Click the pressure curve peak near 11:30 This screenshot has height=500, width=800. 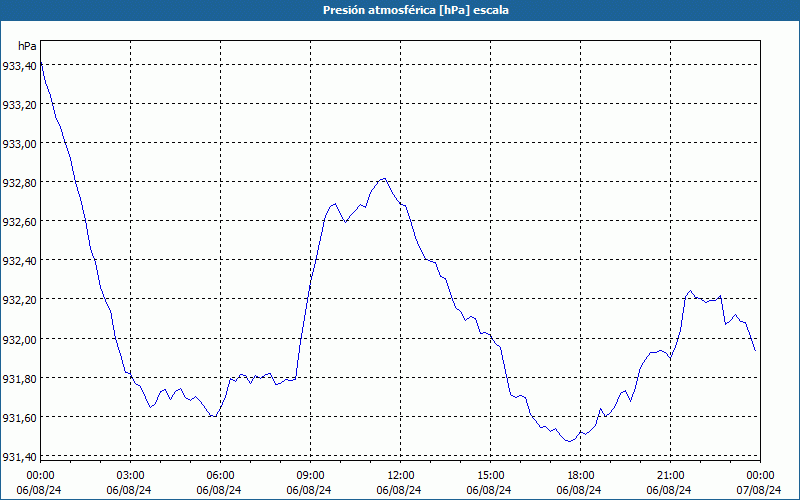pos(384,179)
